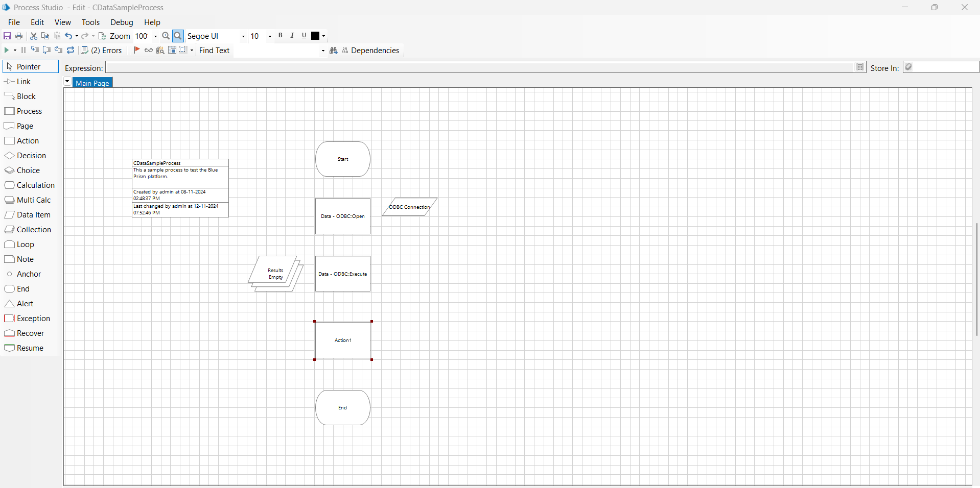The height and width of the screenshot is (488, 980).
Task: Switch to the Main Page tab
Action: click(x=92, y=83)
